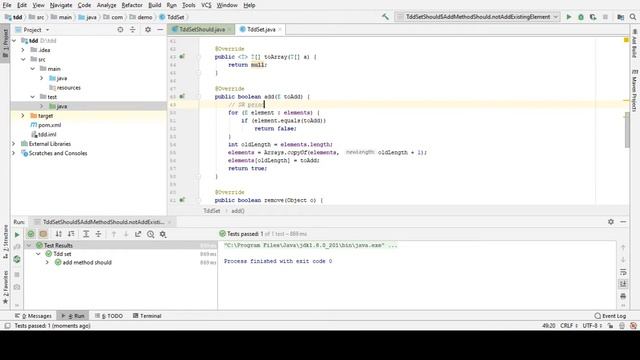Collapse the src folder
The width and height of the screenshot is (640, 360).
pyautogui.click(x=23, y=59)
